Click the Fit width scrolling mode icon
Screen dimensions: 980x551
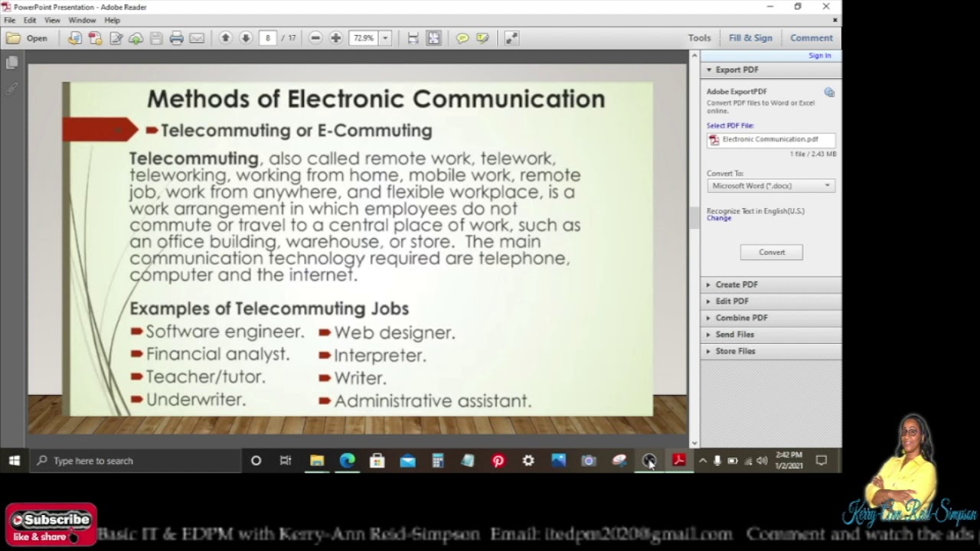coord(413,37)
